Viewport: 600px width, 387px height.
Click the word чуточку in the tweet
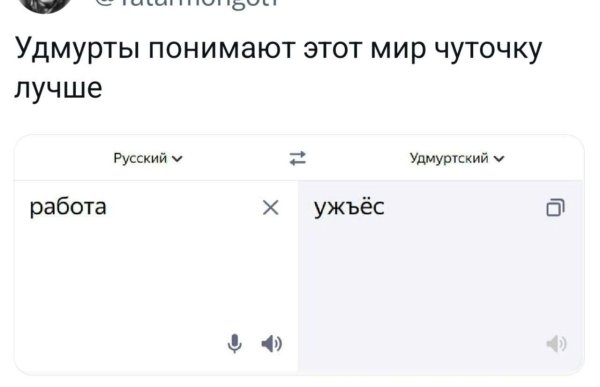(489, 49)
